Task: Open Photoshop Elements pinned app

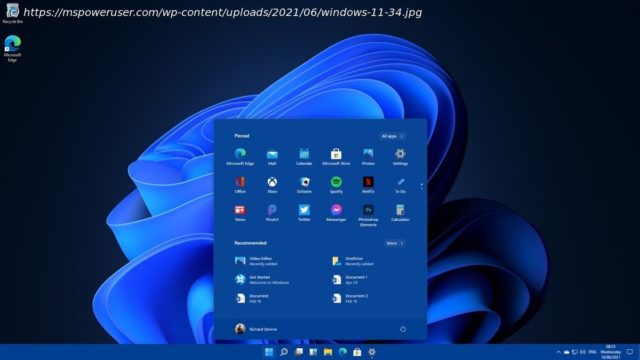Action: 368,215
